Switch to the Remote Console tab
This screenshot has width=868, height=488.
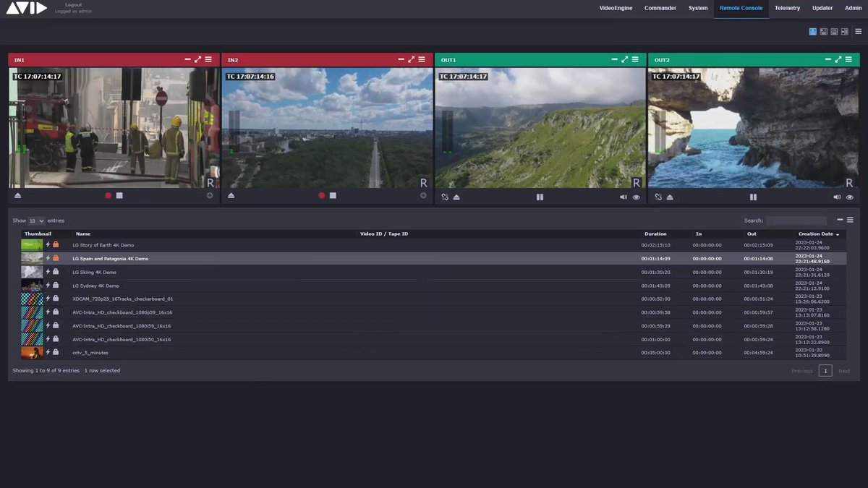pos(741,9)
